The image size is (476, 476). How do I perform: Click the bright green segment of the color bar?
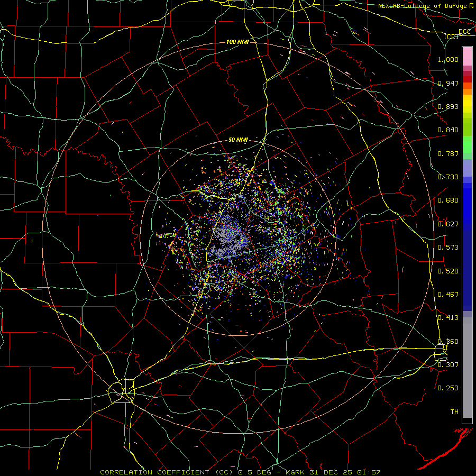467,144
